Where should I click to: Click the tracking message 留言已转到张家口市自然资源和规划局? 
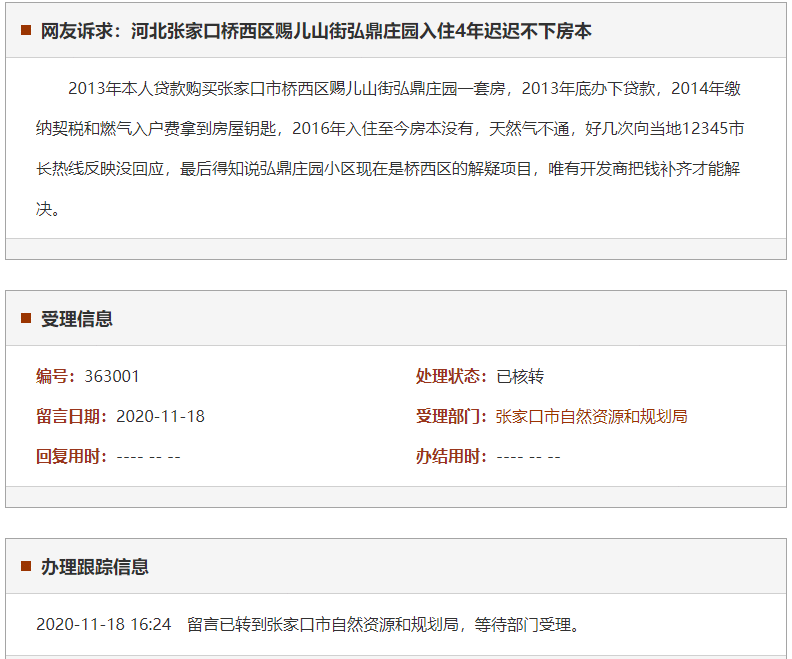coord(383,624)
